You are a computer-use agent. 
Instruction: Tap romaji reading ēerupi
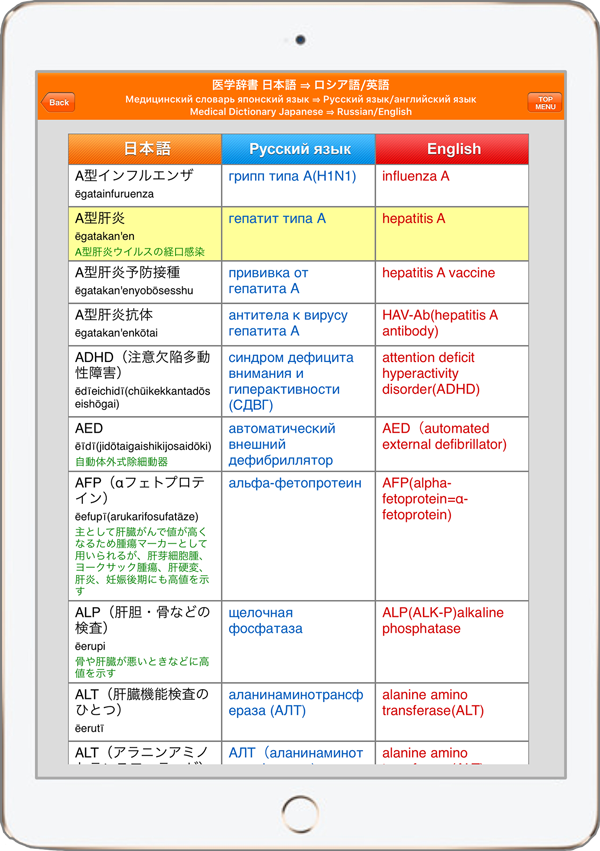pyautogui.click(x=90, y=646)
